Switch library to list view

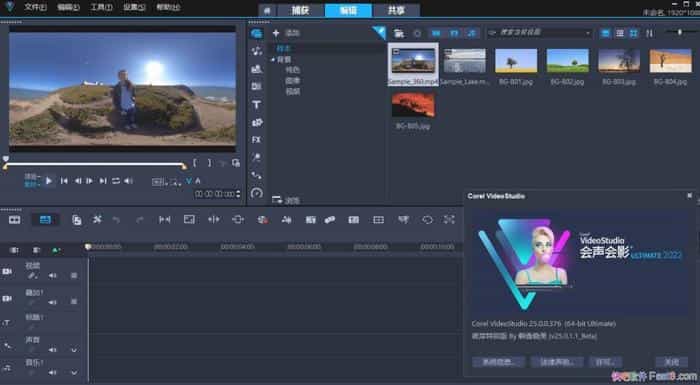pos(620,33)
